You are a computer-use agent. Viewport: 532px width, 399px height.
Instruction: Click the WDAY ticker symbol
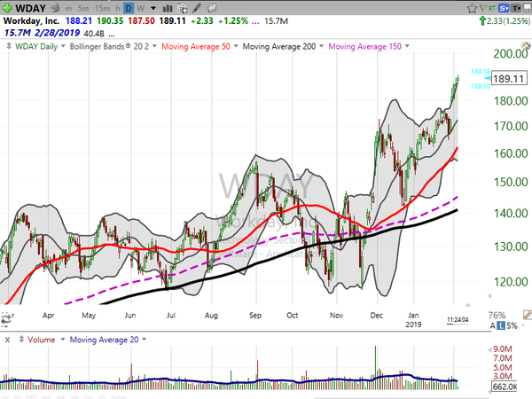point(30,8)
